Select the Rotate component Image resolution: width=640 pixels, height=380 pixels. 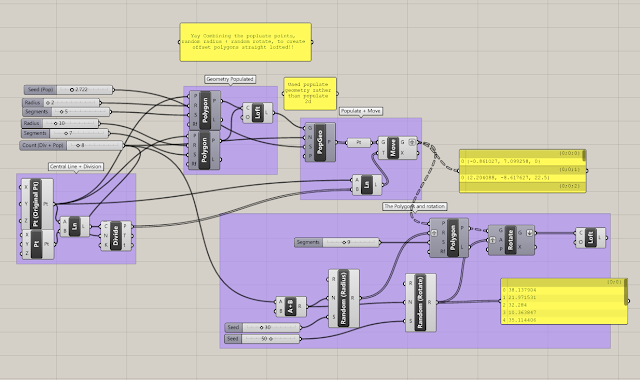tap(511, 240)
